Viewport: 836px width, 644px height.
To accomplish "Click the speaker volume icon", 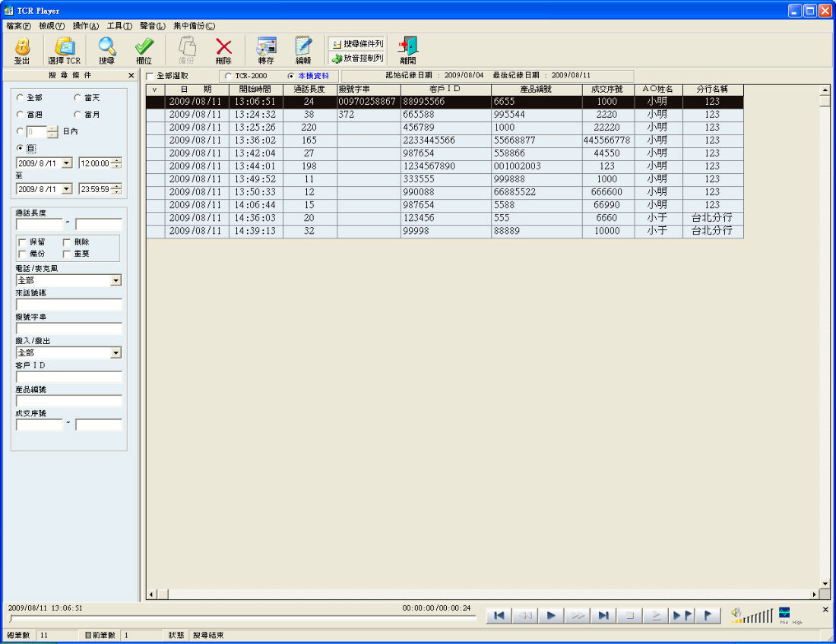I will coord(736,614).
